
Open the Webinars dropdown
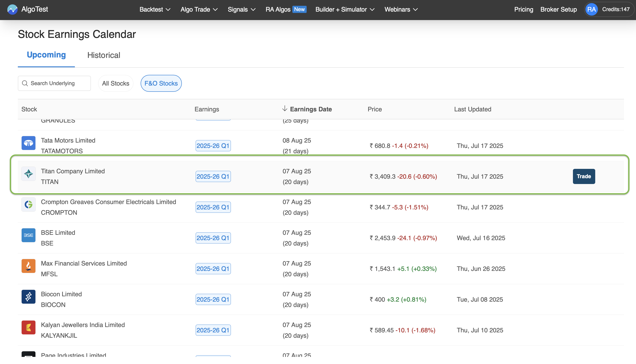tap(401, 10)
